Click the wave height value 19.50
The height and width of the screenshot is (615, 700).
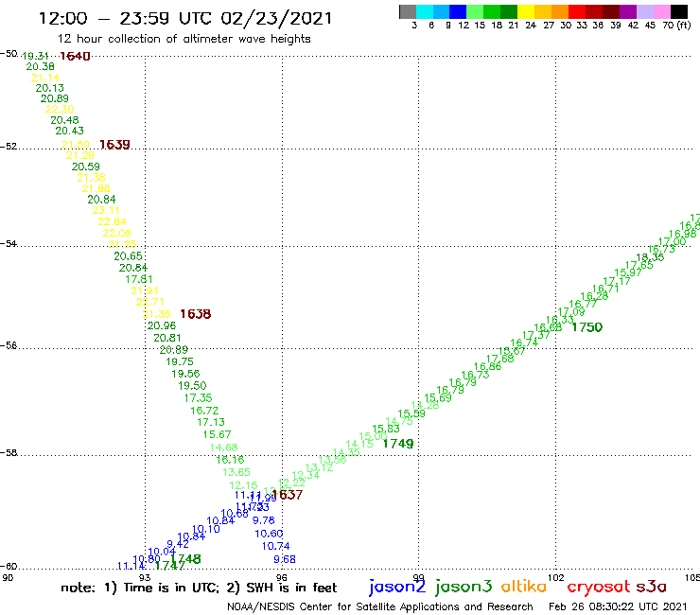click(192, 386)
